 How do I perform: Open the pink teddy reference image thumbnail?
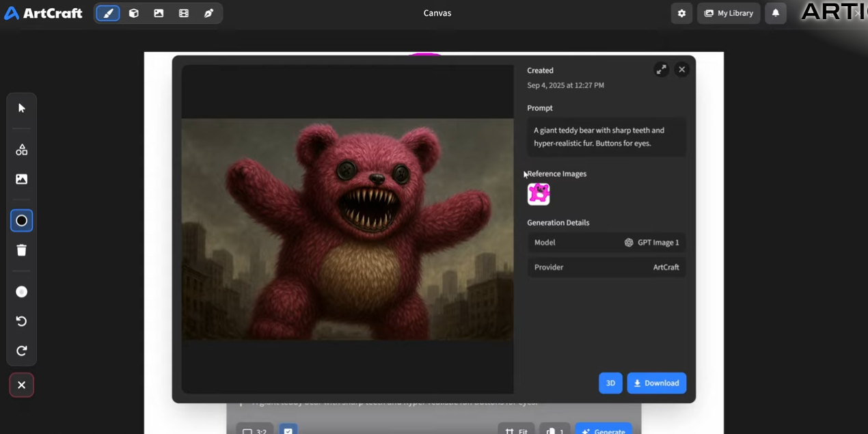(x=539, y=194)
